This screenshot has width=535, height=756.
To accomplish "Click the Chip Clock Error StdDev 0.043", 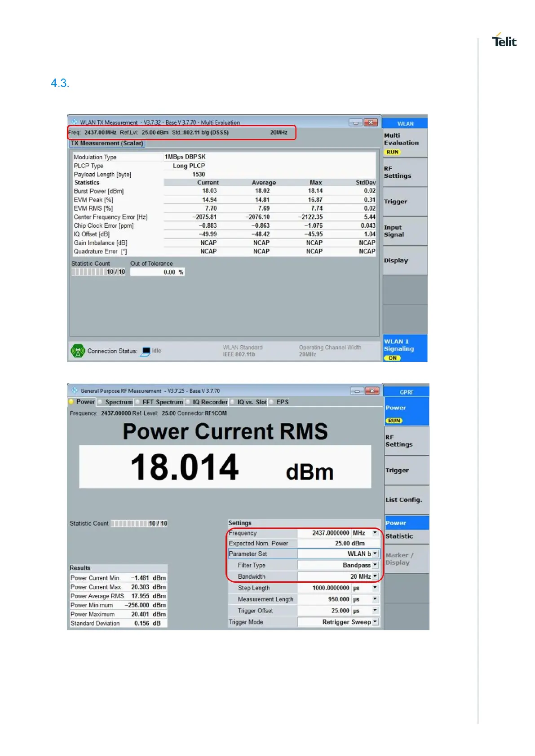I will pos(368,226).
